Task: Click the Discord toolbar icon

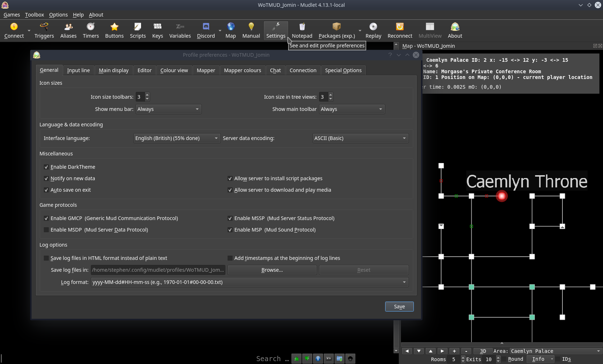Action: pos(206,31)
